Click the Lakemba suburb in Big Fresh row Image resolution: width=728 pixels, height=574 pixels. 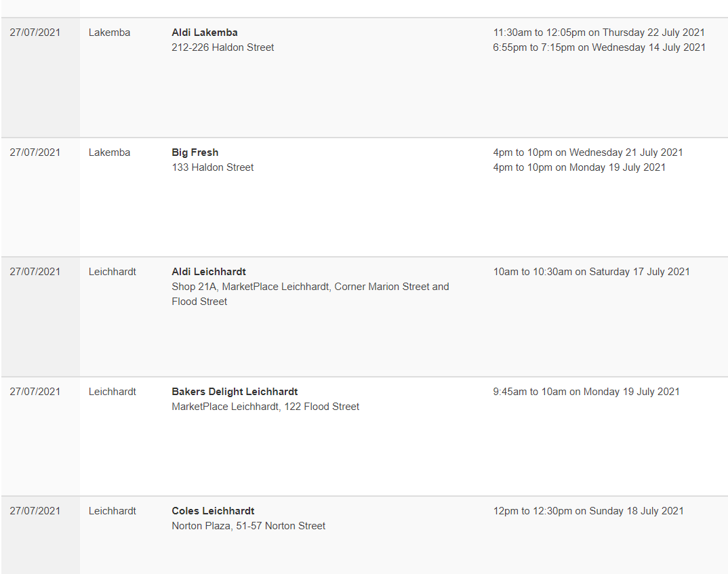pos(110,152)
